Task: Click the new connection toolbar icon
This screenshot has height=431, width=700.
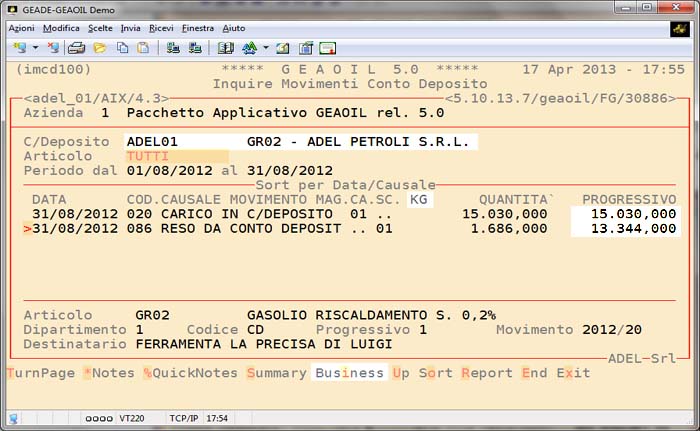Action: (19, 47)
